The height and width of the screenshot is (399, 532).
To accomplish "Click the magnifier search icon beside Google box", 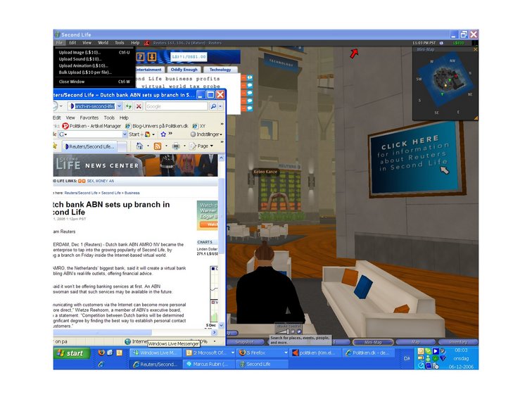I will [x=213, y=106].
